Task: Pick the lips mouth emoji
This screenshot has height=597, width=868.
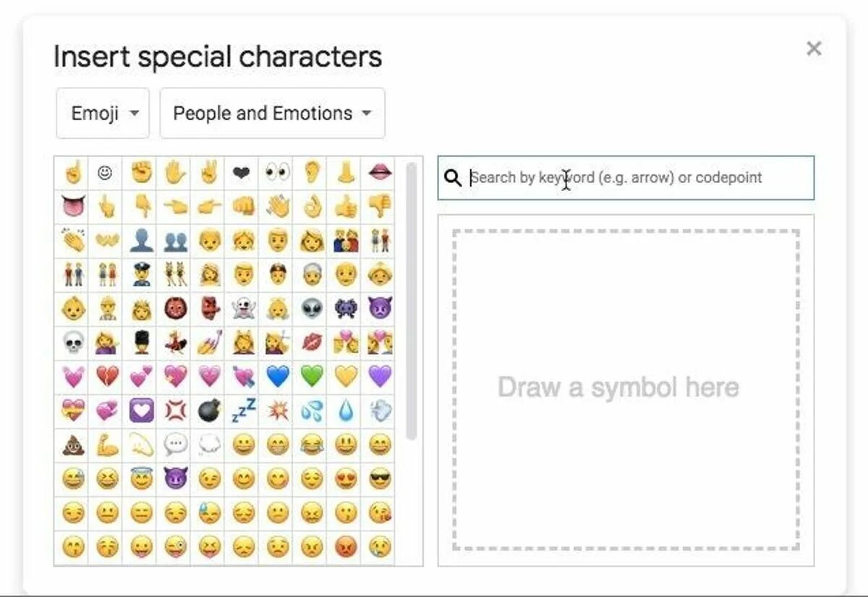Action: point(379,173)
